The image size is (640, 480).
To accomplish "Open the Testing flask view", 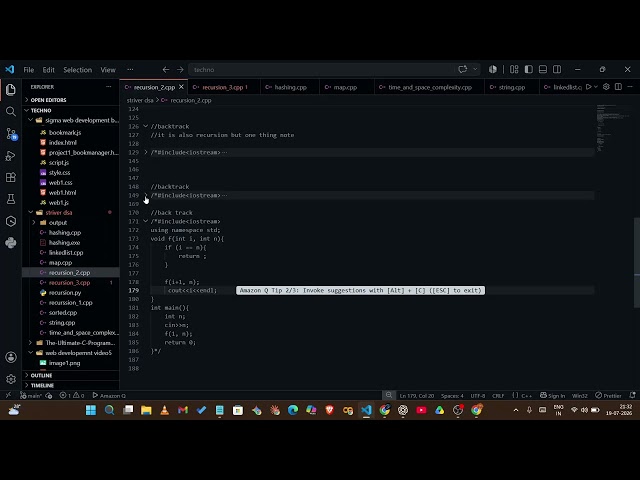I will point(11,199).
